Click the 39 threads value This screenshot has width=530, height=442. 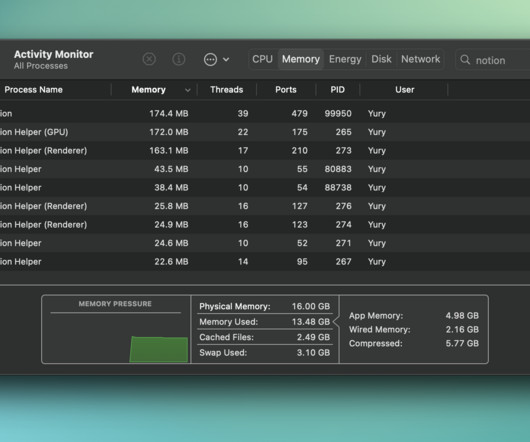243,114
